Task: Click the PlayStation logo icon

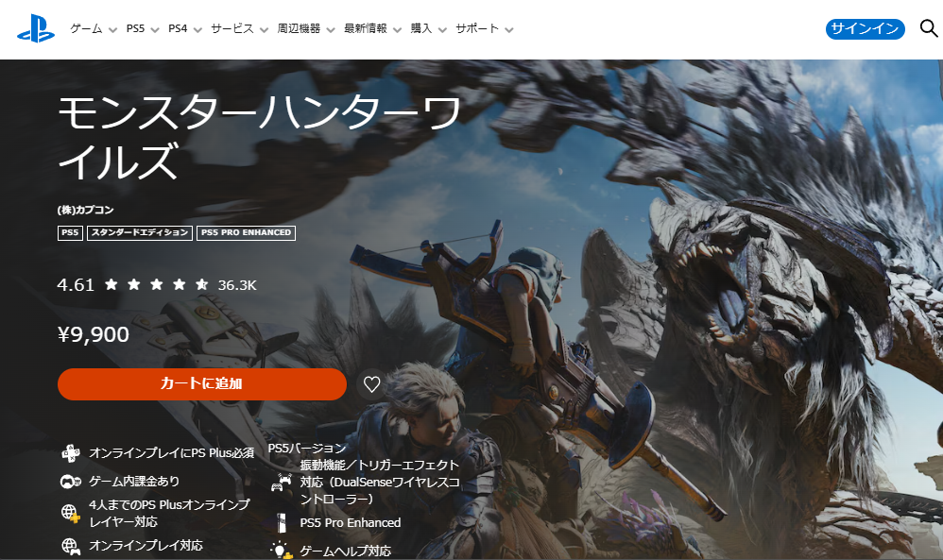Action: point(36,28)
